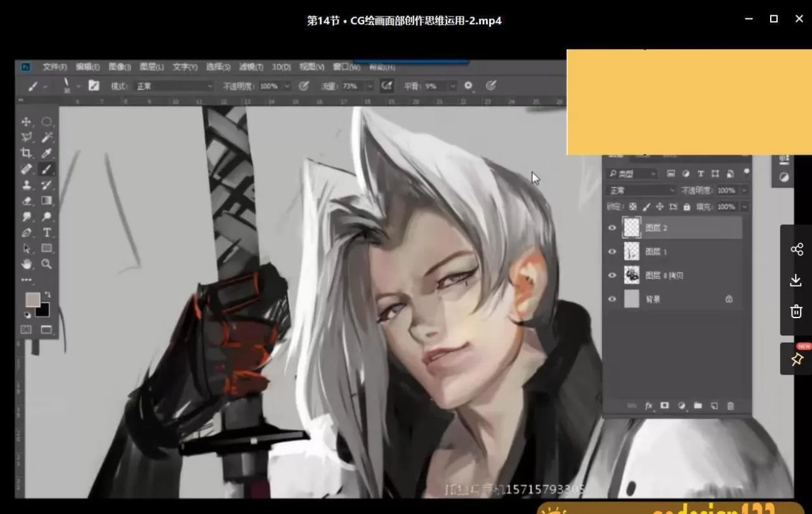
Task: Pick the Eyedropper tool
Action: (x=46, y=153)
